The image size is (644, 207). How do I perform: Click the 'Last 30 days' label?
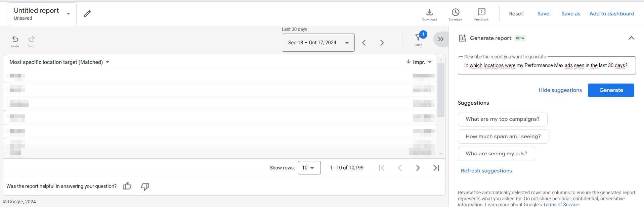pos(294,29)
